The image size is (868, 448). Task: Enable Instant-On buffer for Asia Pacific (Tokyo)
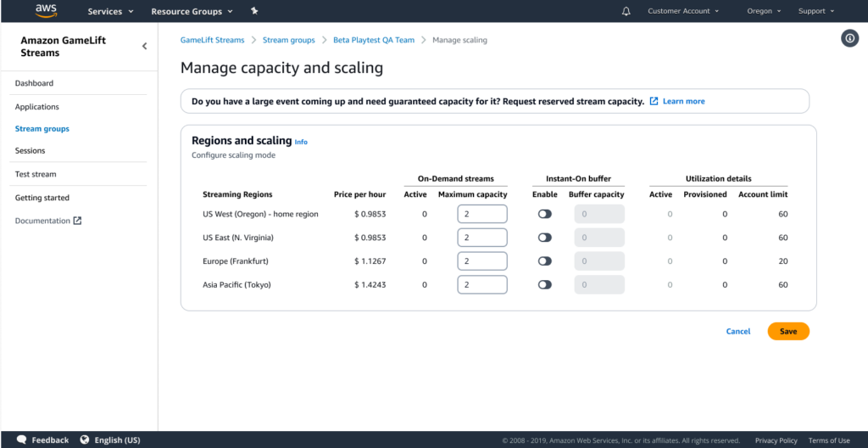pos(545,284)
